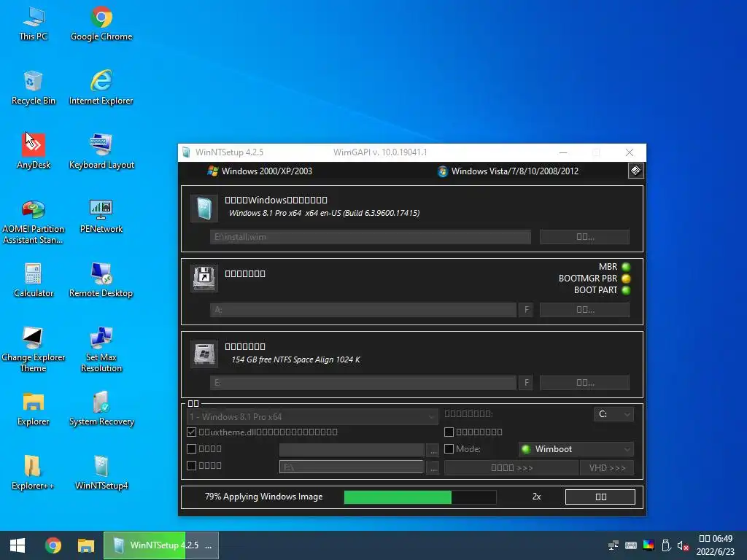747x560 pixels.
Task: Click the WinNTSetup 4.2.5 taskbar button
Action: point(161,545)
